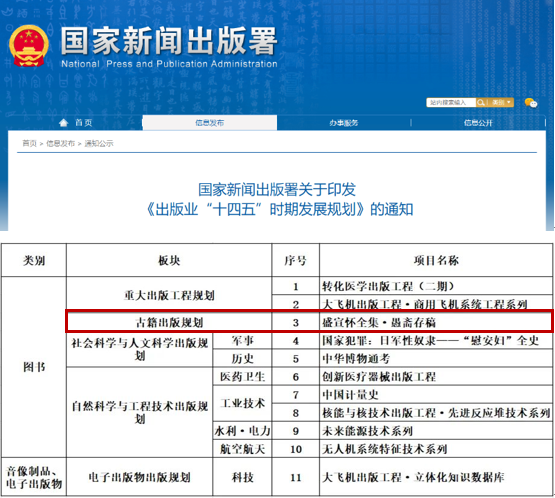Image resolution: width=555 pixels, height=498 pixels.
Task: Click the 科技 subcategory cell
Action: click(x=242, y=477)
